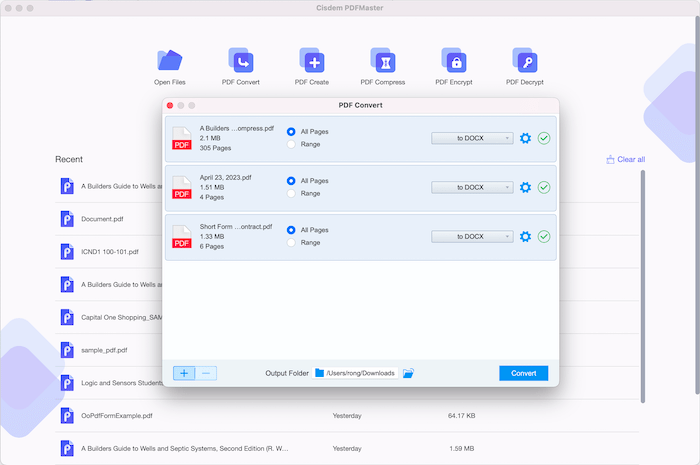The width and height of the screenshot is (700, 465).
Task: Click the Convert button
Action: point(523,373)
